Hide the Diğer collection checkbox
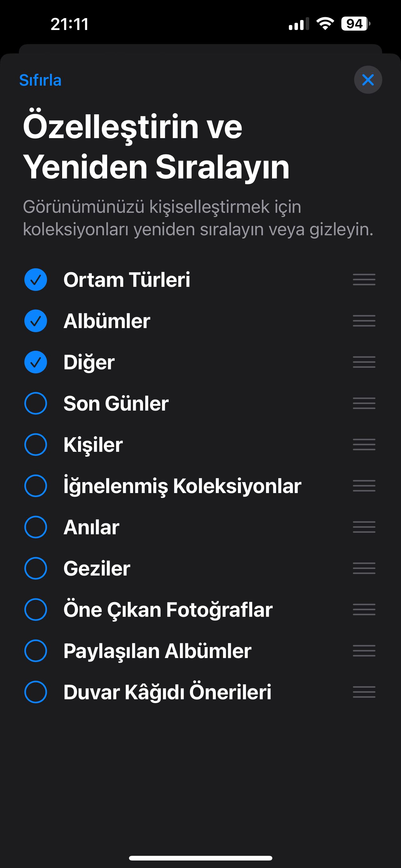Image resolution: width=401 pixels, height=868 pixels. pyautogui.click(x=36, y=362)
